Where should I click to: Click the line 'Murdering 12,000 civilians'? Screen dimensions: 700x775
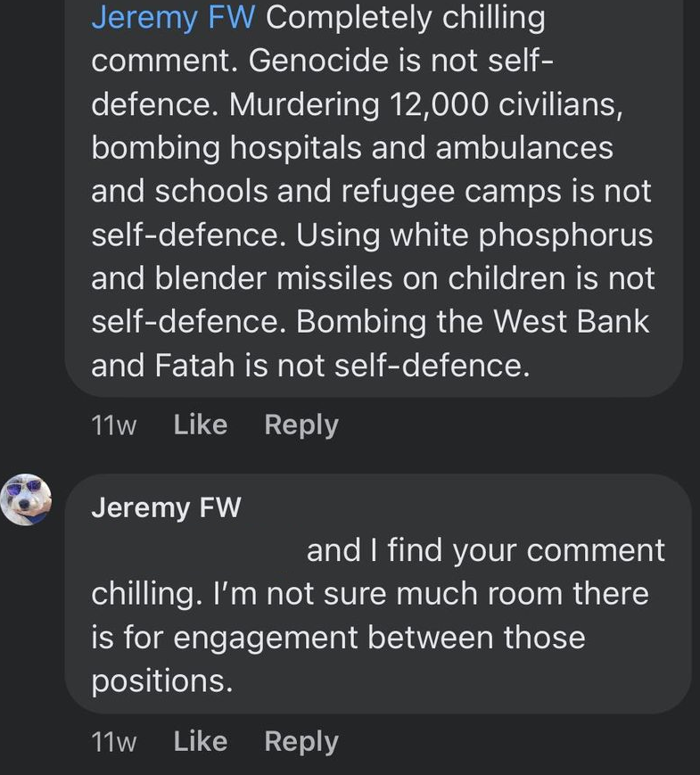(x=425, y=104)
